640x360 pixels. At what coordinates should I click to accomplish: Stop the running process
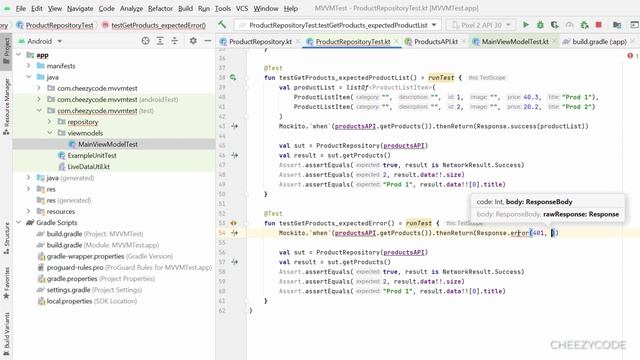coord(598,25)
